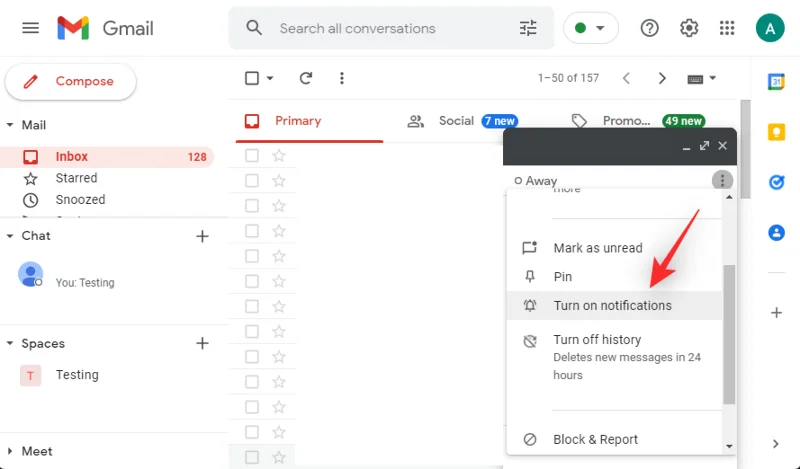Star the second email row
The width and height of the screenshot is (800, 469).
pyautogui.click(x=279, y=181)
